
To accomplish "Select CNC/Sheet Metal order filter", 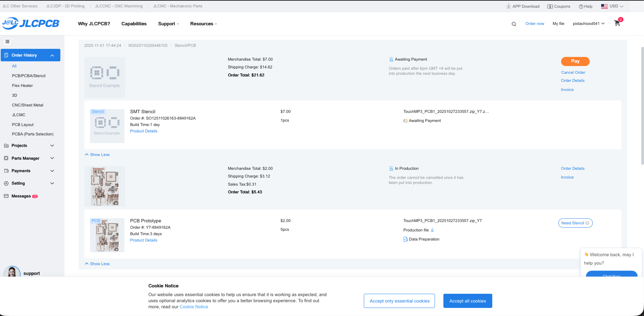I will pos(28,105).
